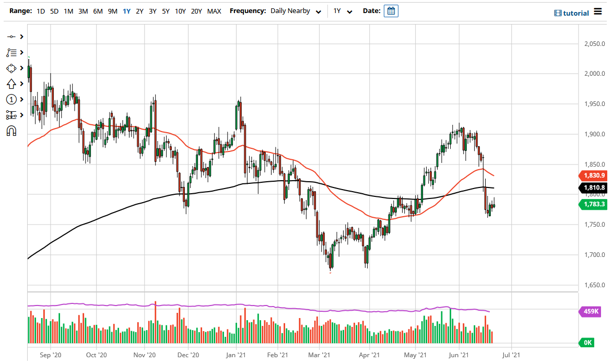Click the black 1,810.8 moving average label
Screen dimensions: 612x364
[x=593, y=188]
